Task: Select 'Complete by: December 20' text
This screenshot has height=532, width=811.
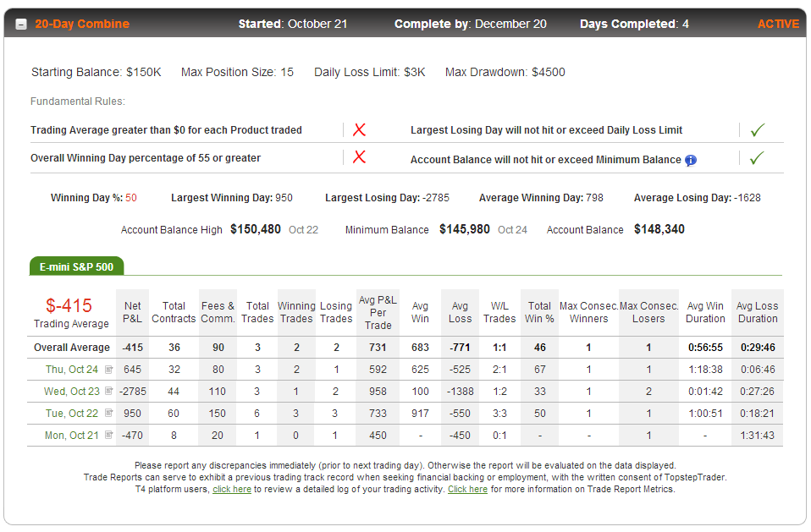Action: [470, 24]
